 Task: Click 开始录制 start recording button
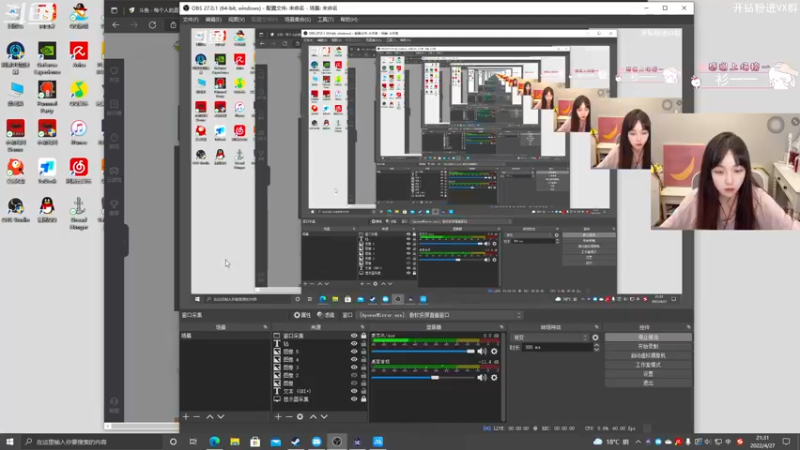(648, 346)
